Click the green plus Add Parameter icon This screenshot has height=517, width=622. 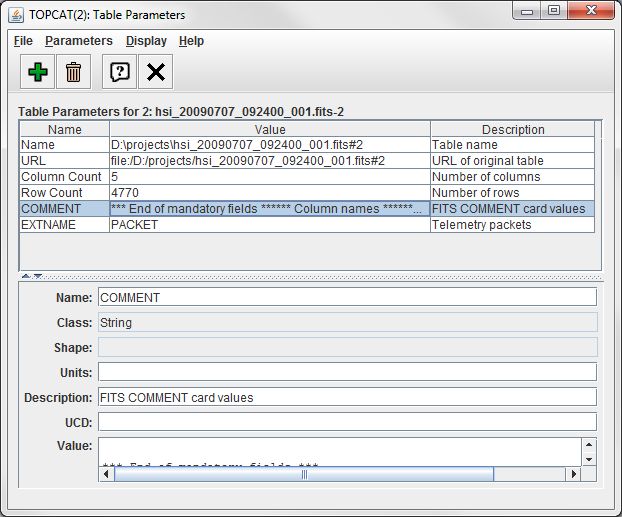37,72
